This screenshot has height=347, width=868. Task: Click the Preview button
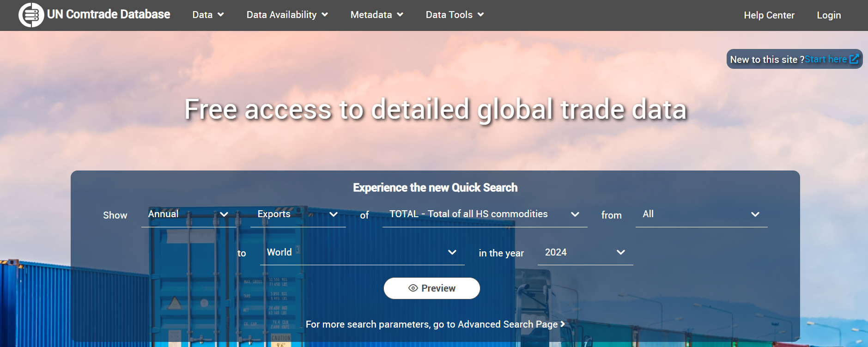pyautogui.click(x=432, y=288)
